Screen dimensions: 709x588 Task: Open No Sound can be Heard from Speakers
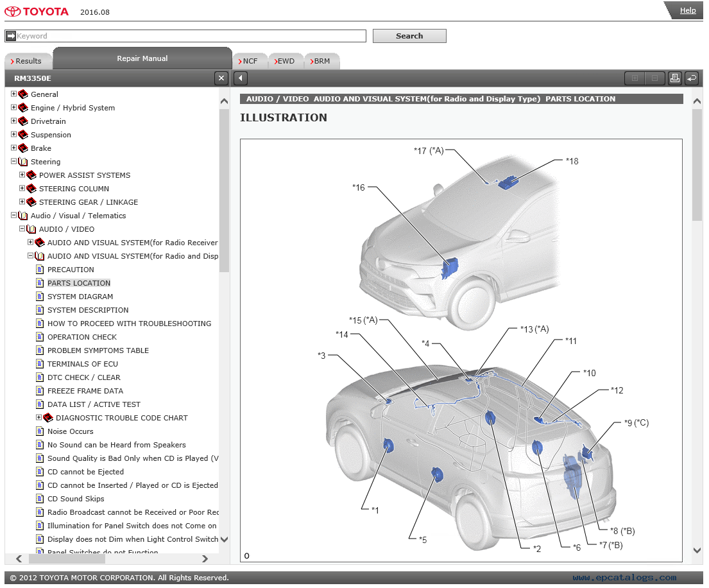pos(116,445)
